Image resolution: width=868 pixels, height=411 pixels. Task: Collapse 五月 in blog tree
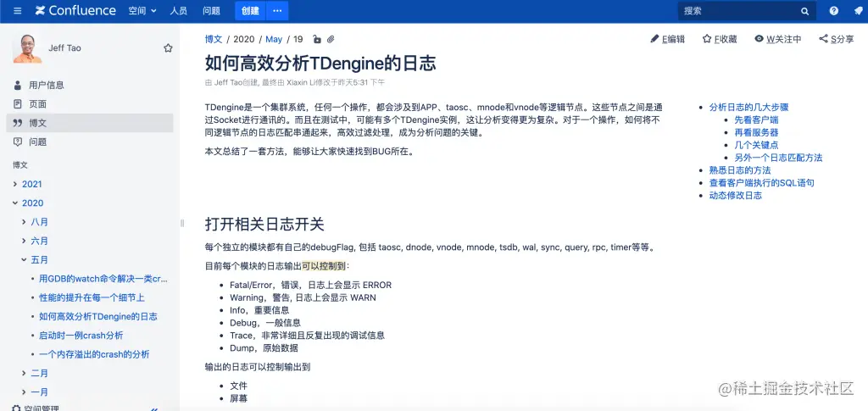click(24, 259)
